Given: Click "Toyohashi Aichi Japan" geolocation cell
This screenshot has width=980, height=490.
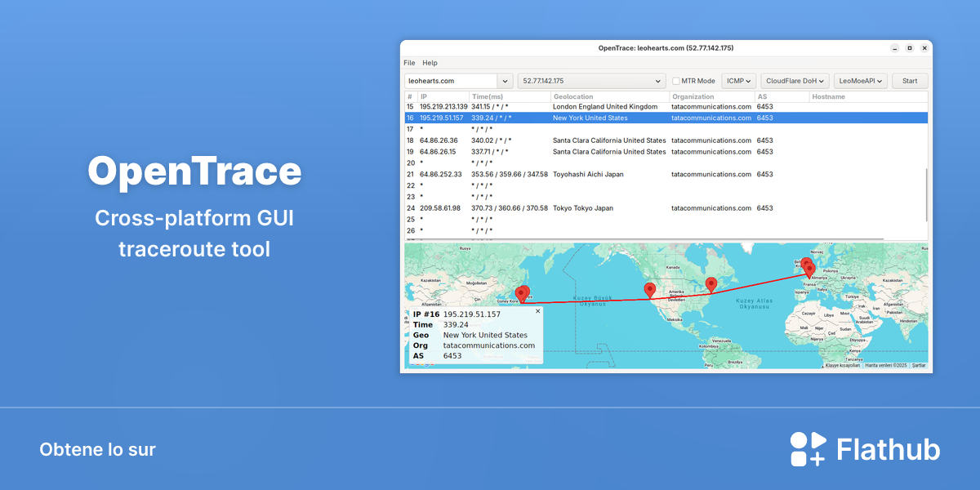Looking at the screenshot, I should coord(590,174).
